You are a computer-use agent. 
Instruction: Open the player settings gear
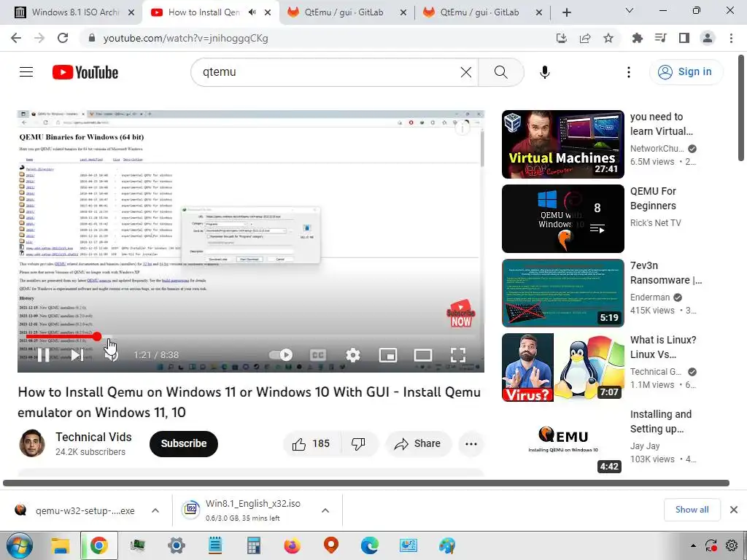point(353,355)
